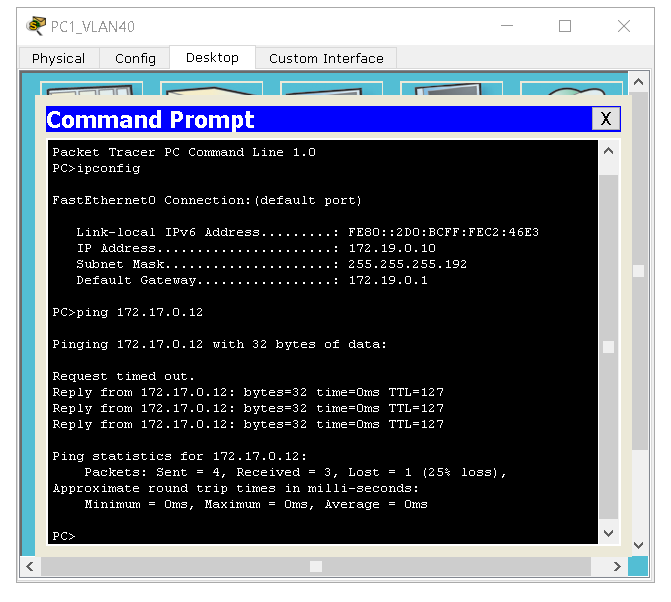Click 'Pinging 172.17.0.12 with 32 bytes' line
Viewport: 671px width, 602px height.
(x=220, y=344)
